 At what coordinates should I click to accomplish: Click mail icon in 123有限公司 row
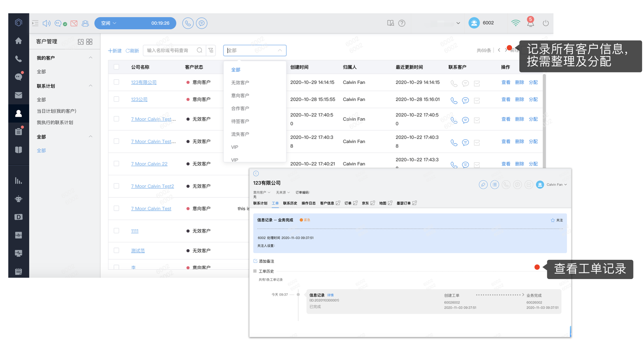pos(477,83)
